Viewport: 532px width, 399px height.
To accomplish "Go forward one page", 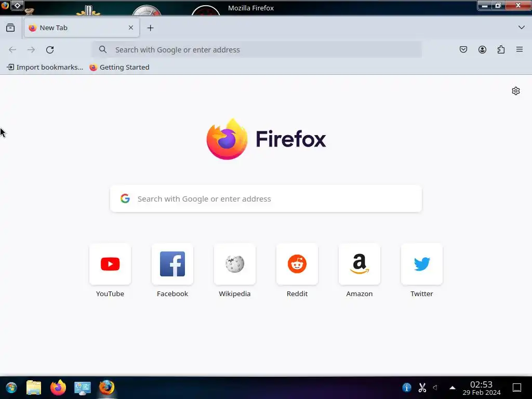I will 31,50.
